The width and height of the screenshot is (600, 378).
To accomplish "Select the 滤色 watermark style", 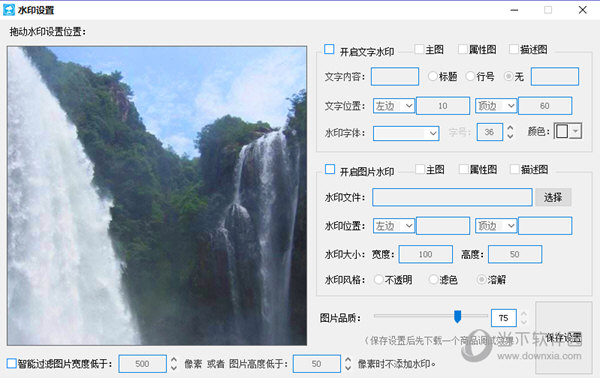I will [x=433, y=280].
